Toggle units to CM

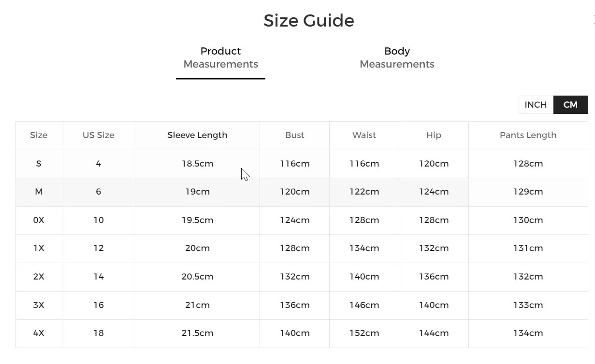[570, 105]
